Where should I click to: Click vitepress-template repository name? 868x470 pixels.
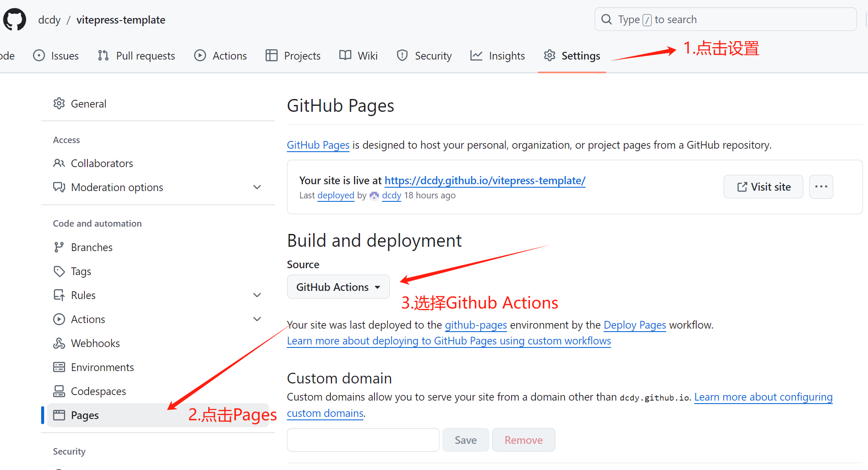[x=121, y=20]
